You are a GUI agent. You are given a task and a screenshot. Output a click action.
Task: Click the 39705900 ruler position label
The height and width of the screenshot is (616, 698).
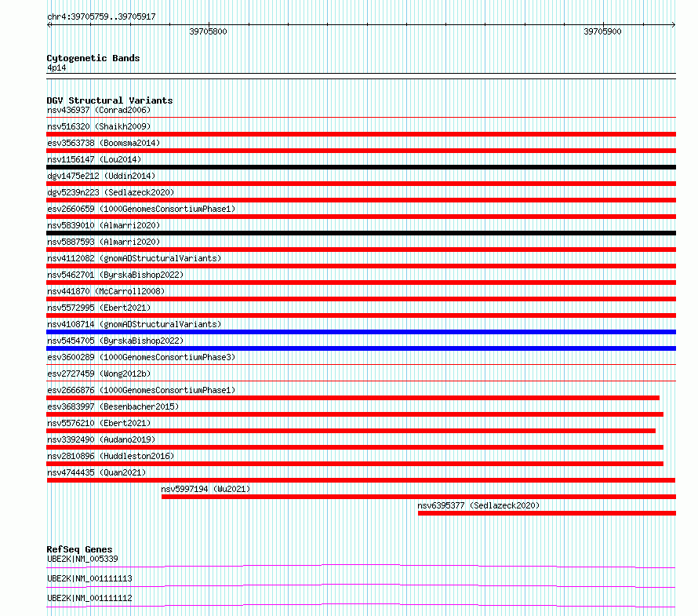[x=602, y=31]
